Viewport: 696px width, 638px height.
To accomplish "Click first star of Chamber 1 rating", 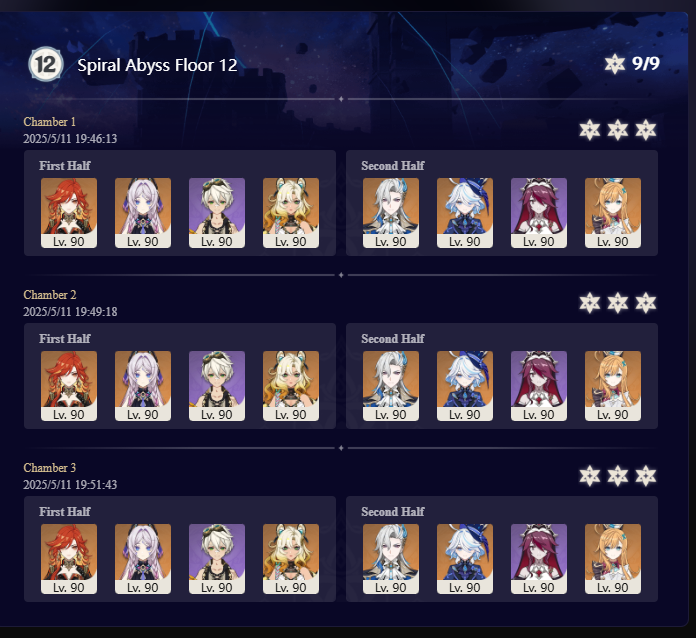I will (x=590, y=130).
